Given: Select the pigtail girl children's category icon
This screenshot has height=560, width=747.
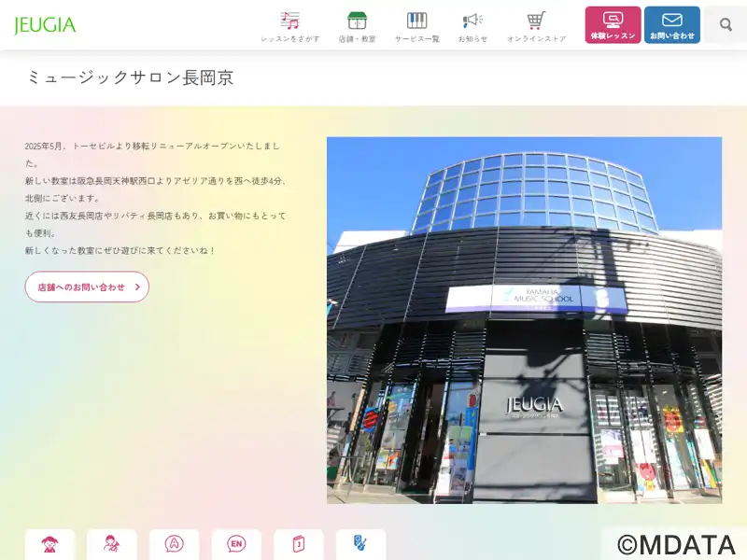Looking at the screenshot, I should [x=49, y=544].
